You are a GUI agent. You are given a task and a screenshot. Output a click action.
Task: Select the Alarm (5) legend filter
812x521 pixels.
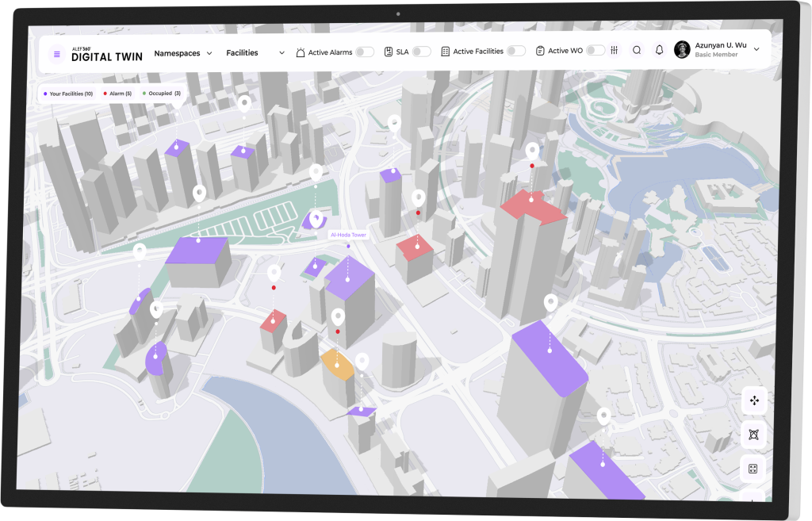(x=118, y=94)
